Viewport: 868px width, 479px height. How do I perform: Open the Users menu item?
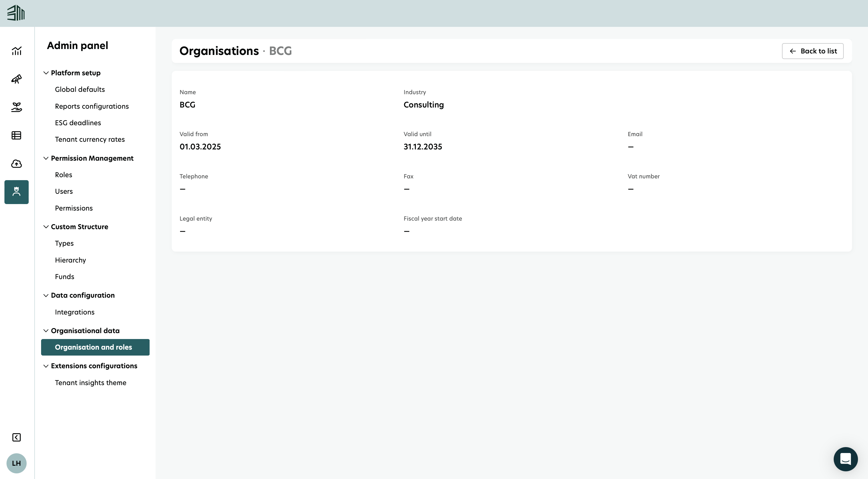coord(64,191)
